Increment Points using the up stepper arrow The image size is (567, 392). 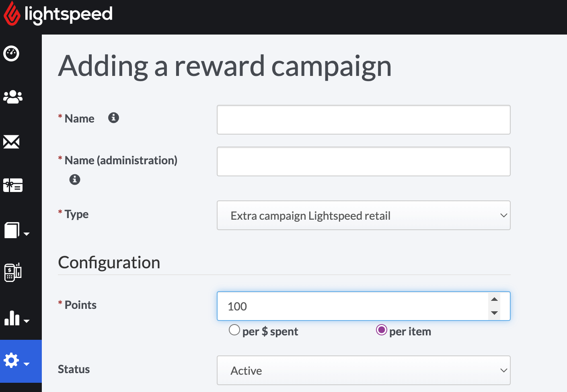[494, 299]
